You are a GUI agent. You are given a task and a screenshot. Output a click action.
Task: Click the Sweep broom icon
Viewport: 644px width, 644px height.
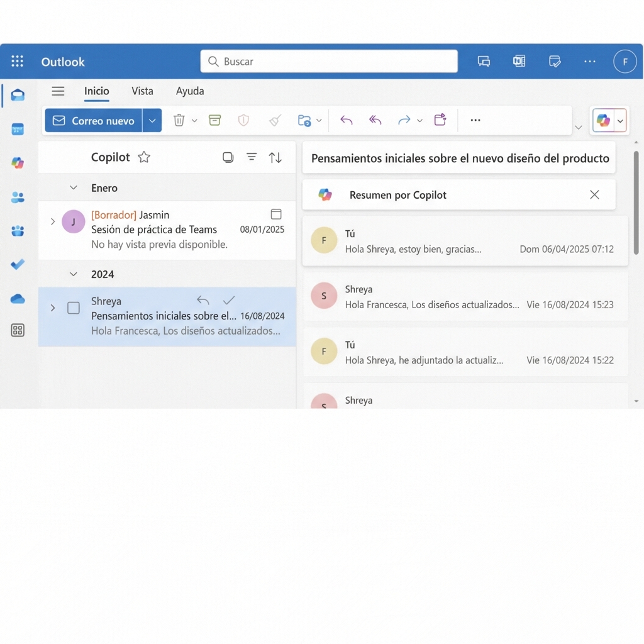click(x=275, y=120)
